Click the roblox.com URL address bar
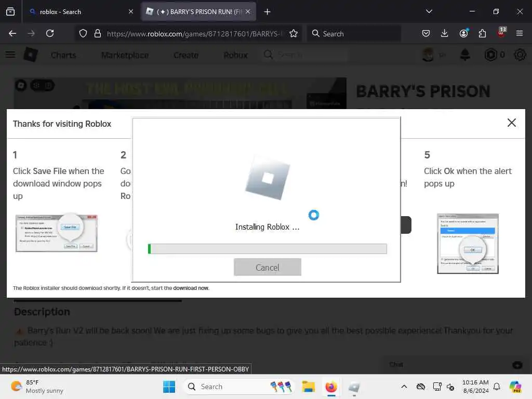Screen dimensions: 532x399 (194, 34)
